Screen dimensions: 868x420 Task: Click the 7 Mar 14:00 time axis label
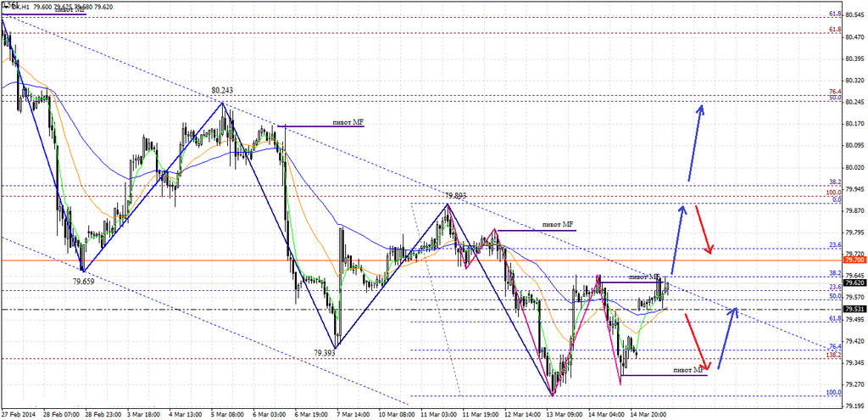[352, 414]
